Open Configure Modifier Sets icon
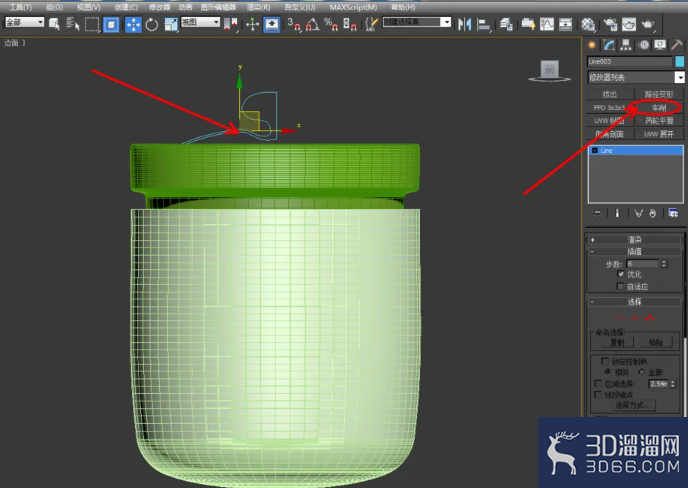This screenshot has height=488, width=688. tap(673, 213)
